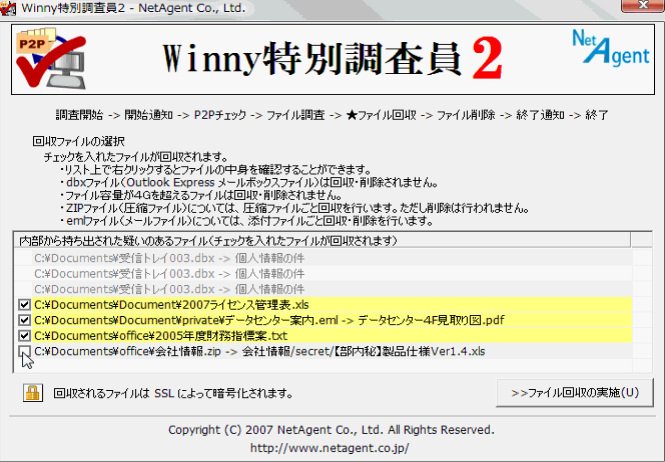Click the >>ファイル回収の実施(U) button
This screenshot has width=665, height=462.
click(x=575, y=393)
